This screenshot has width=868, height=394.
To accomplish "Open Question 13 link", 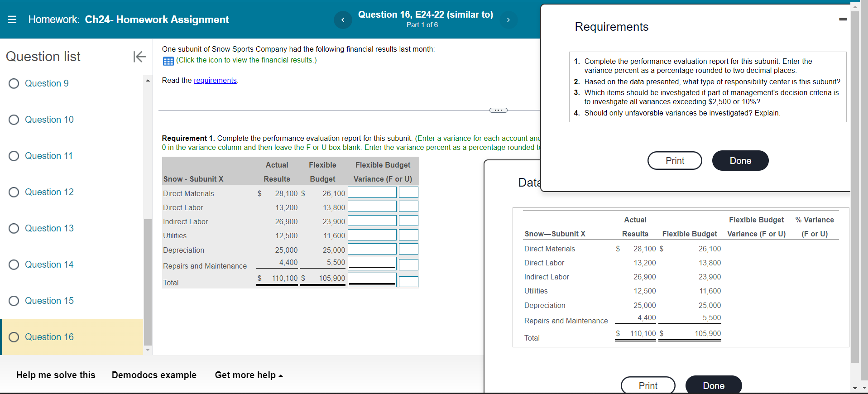I will click(x=49, y=228).
